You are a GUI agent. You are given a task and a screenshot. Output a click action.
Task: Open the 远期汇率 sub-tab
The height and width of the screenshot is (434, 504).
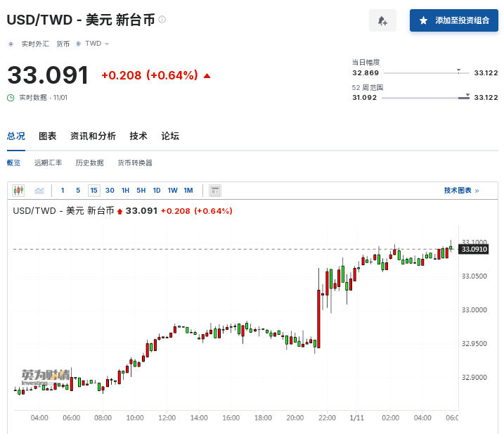click(49, 162)
